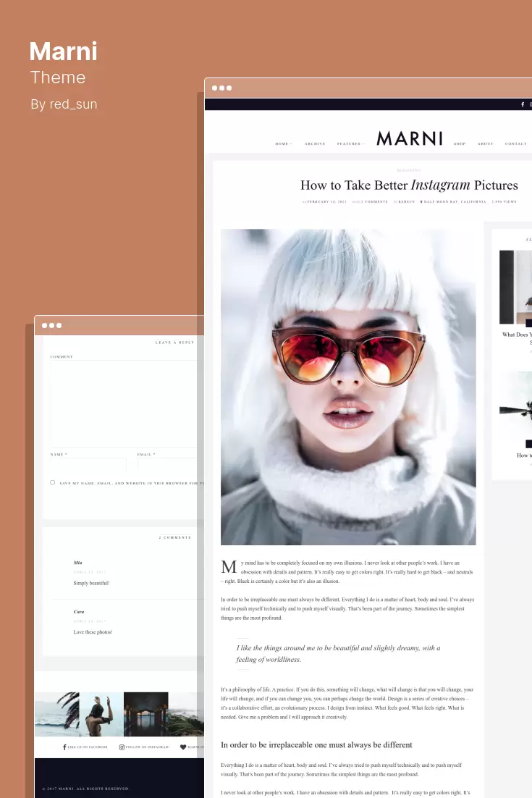Click the italic quote about things being beautiful

(338, 653)
